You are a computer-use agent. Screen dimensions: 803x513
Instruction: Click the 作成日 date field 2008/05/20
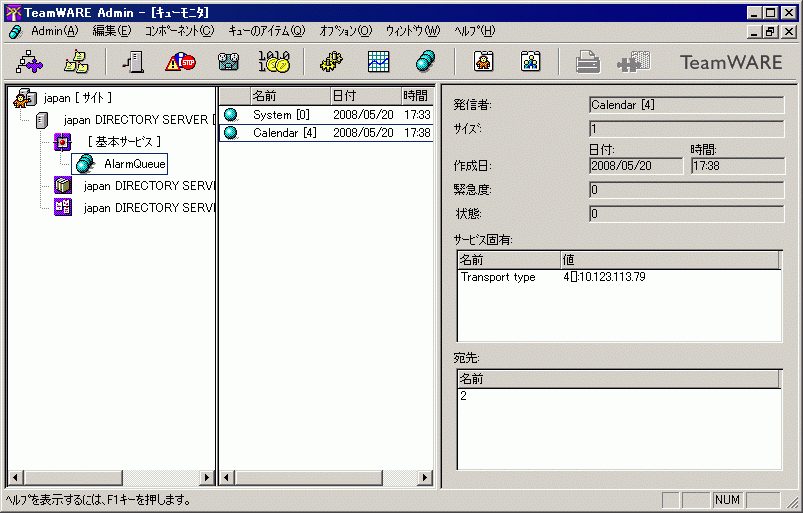(x=636, y=166)
